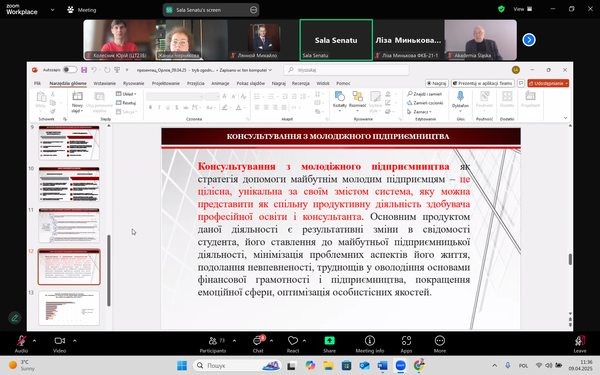Expand the audio options chevron

pyautogui.click(x=34, y=340)
